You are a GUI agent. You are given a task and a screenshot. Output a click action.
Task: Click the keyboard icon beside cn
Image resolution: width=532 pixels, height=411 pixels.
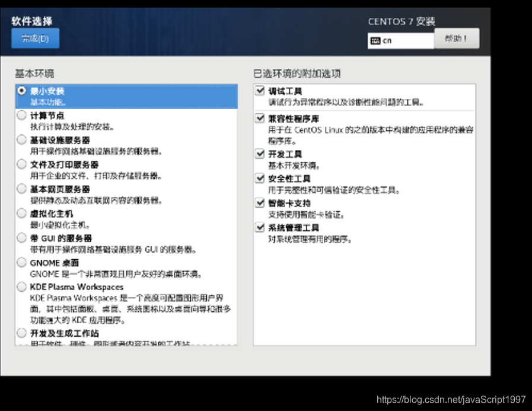375,41
